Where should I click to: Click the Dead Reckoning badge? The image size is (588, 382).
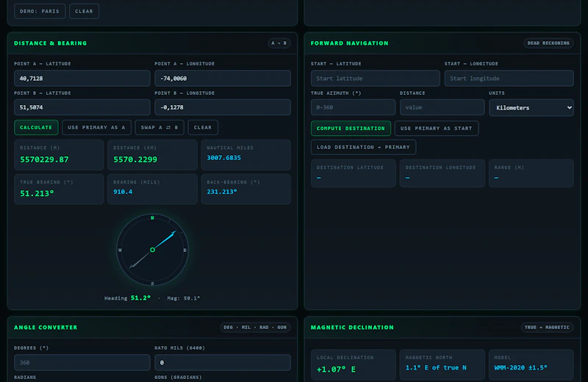(x=548, y=43)
